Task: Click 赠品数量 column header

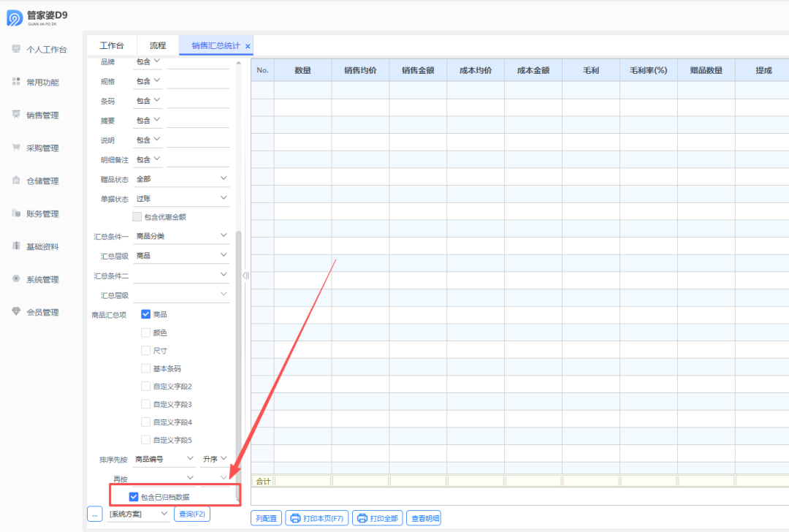Action: point(706,70)
